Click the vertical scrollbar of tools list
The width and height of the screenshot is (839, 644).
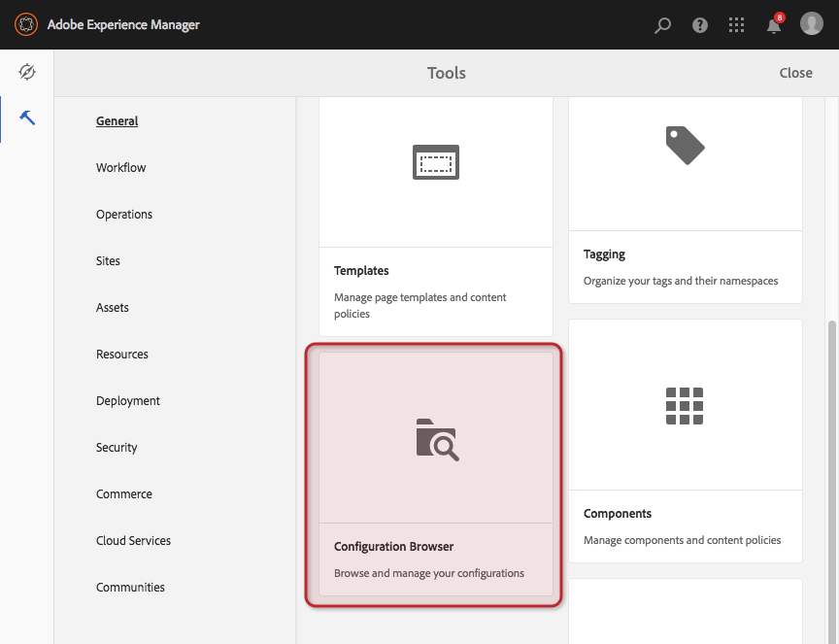pos(831,482)
